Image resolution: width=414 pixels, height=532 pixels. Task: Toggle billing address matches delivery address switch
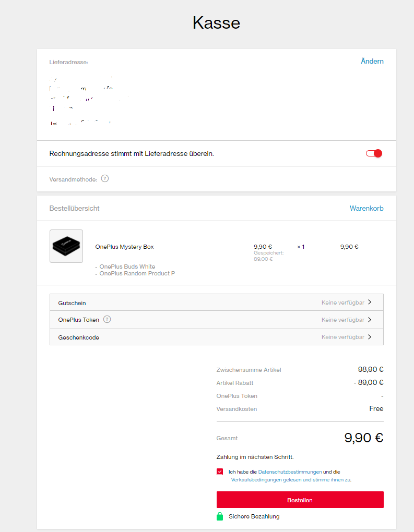coord(374,153)
